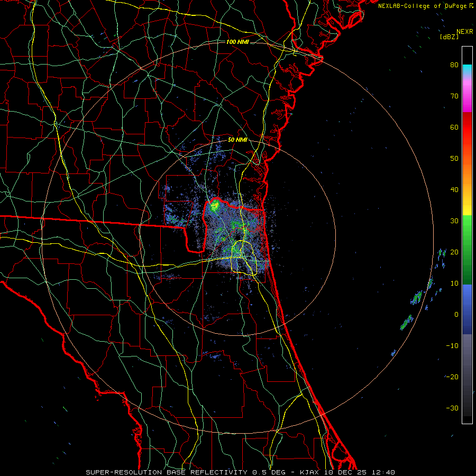This screenshot has width=476, height=476.
Task: Click the cyan band of the color bar
Action: pyautogui.click(x=467, y=70)
